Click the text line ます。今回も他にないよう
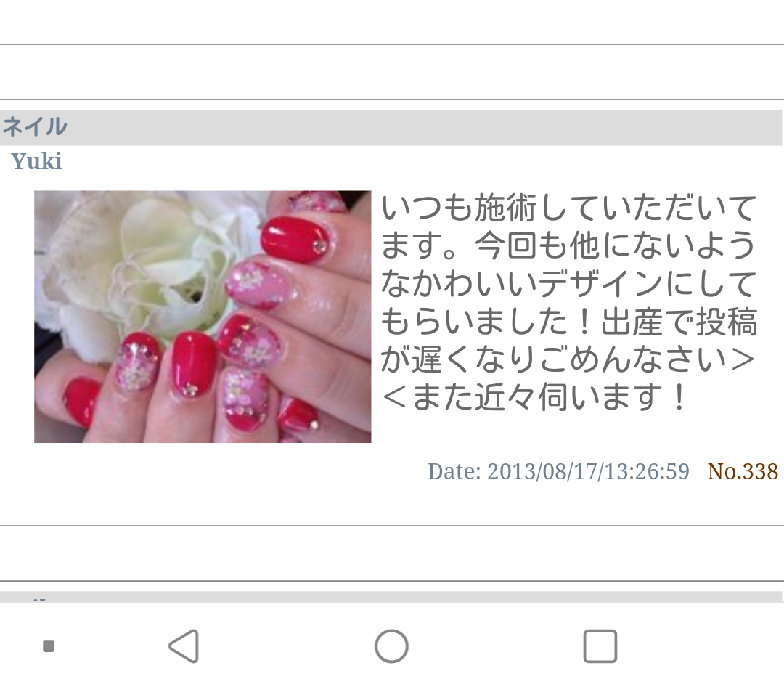784x692 pixels. coord(569,245)
